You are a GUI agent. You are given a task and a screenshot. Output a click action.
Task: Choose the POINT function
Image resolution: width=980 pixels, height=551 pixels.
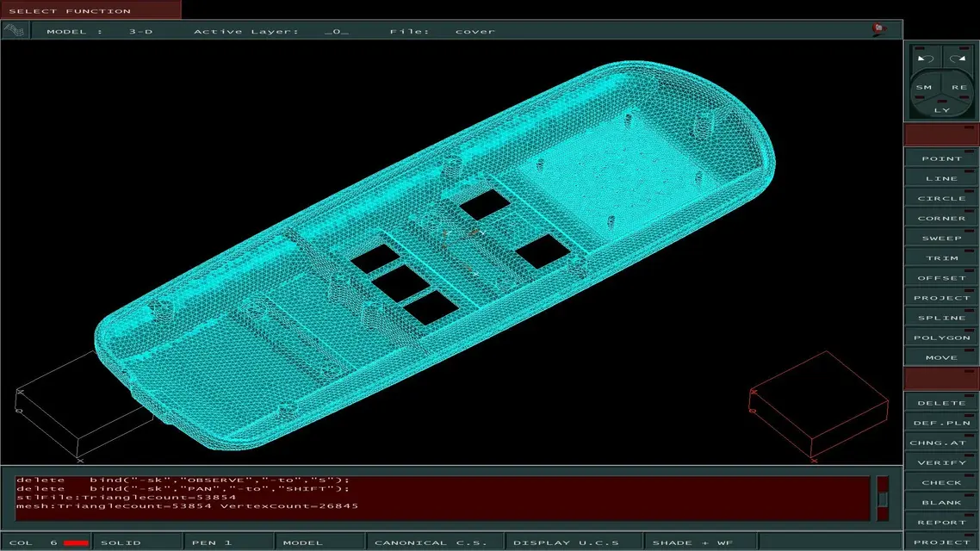tap(941, 158)
